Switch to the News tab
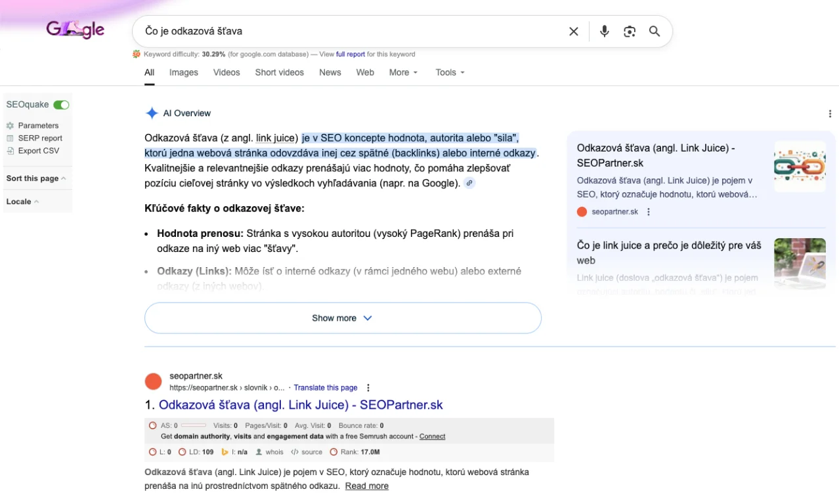Screen dimensions: 839x504 [x=330, y=73]
